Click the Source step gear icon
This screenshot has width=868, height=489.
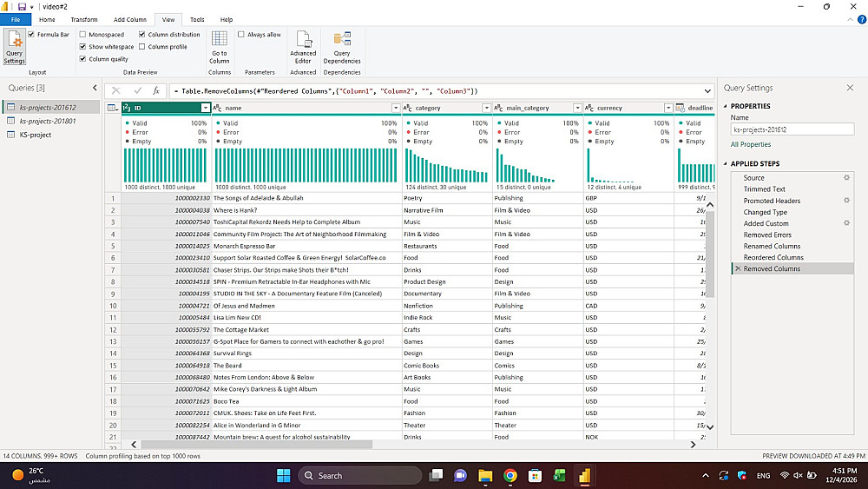tap(846, 178)
